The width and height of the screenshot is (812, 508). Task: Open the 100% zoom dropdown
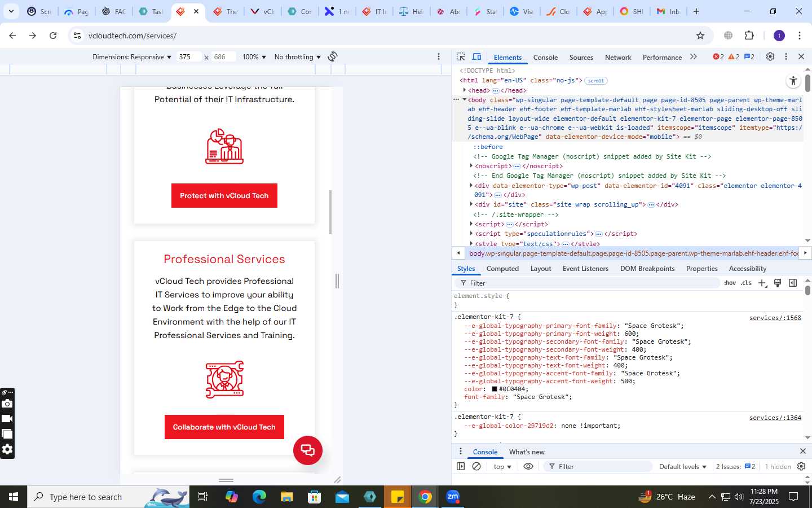pyautogui.click(x=254, y=57)
